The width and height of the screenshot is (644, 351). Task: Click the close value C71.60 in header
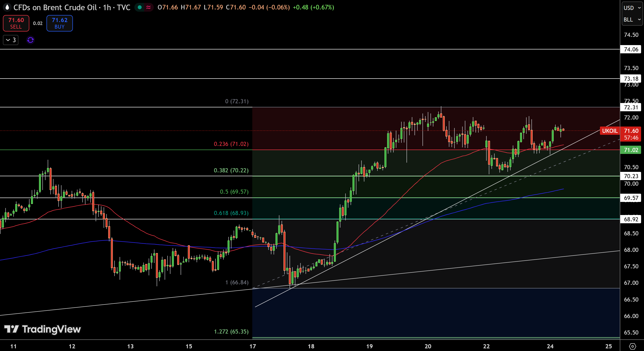(236, 7)
